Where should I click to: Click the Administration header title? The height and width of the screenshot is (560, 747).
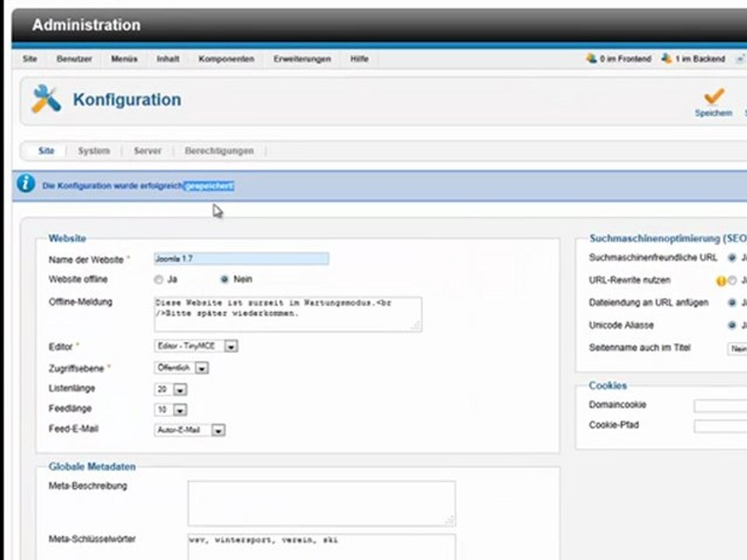coord(86,25)
